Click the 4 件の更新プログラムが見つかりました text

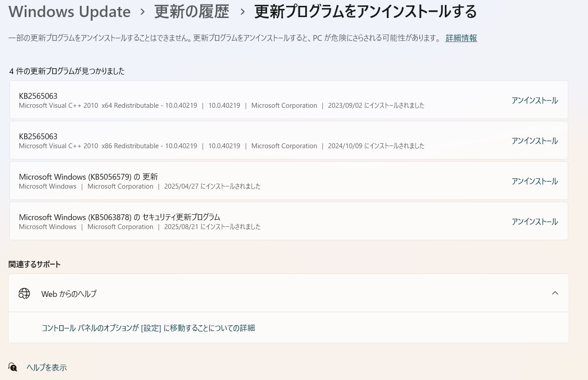(67, 71)
